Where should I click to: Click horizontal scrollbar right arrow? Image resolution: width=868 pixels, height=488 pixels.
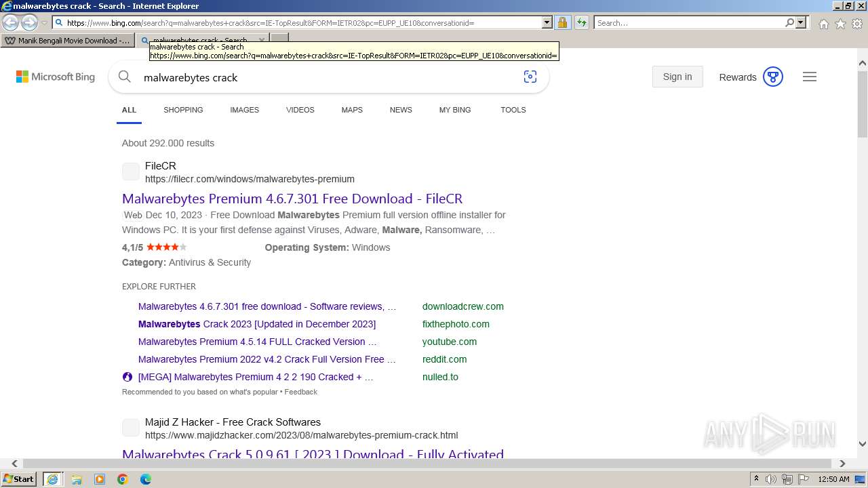point(842,464)
